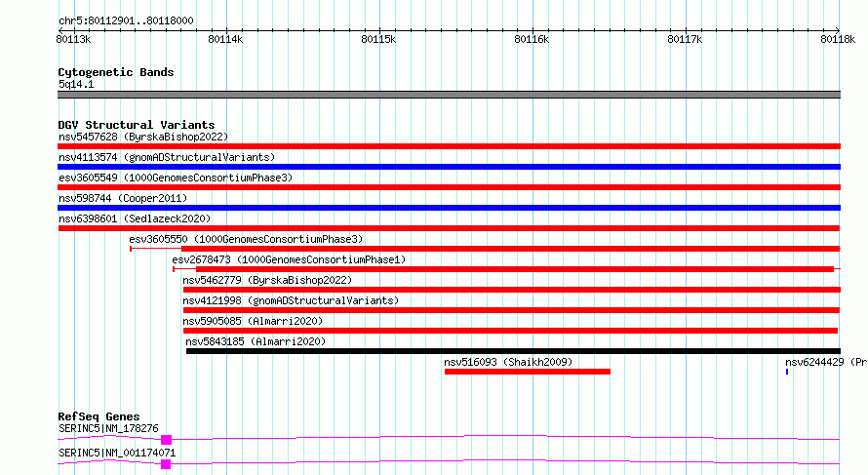Image resolution: width=868 pixels, height=475 pixels.
Task: Click the nsv5905085 (Almarri2020) label
Action: (x=253, y=321)
